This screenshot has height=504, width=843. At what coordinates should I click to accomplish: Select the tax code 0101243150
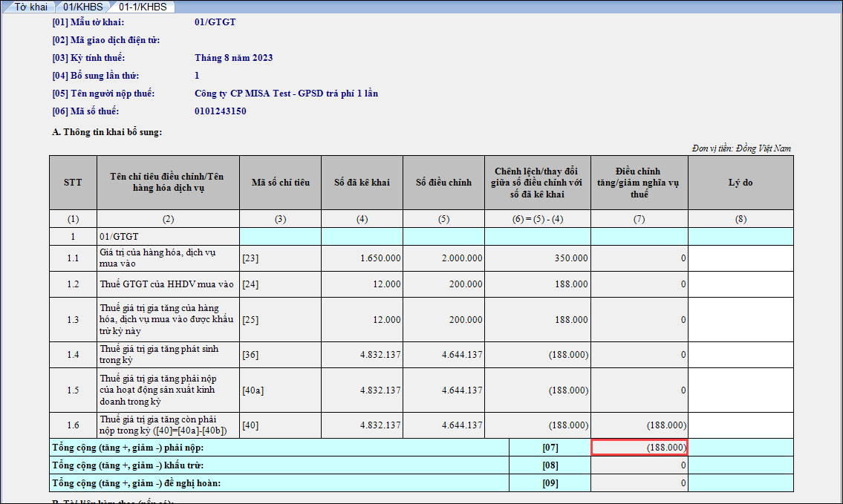click(220, 111)
